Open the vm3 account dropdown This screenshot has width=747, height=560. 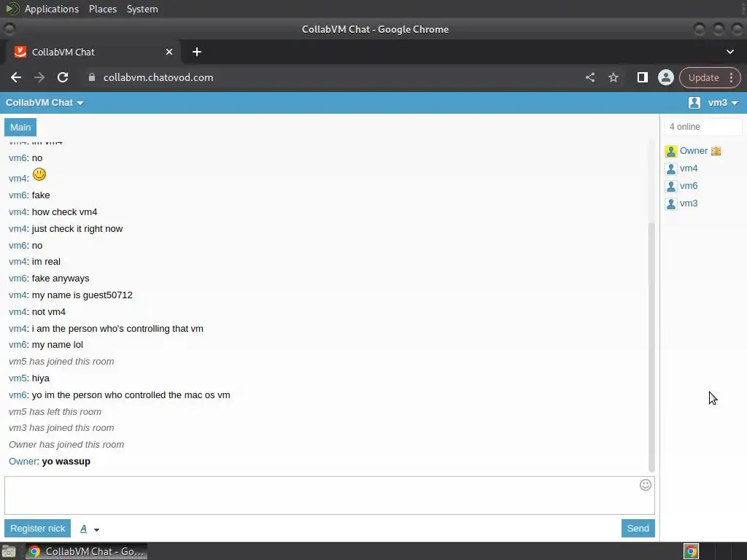point(723,102)
